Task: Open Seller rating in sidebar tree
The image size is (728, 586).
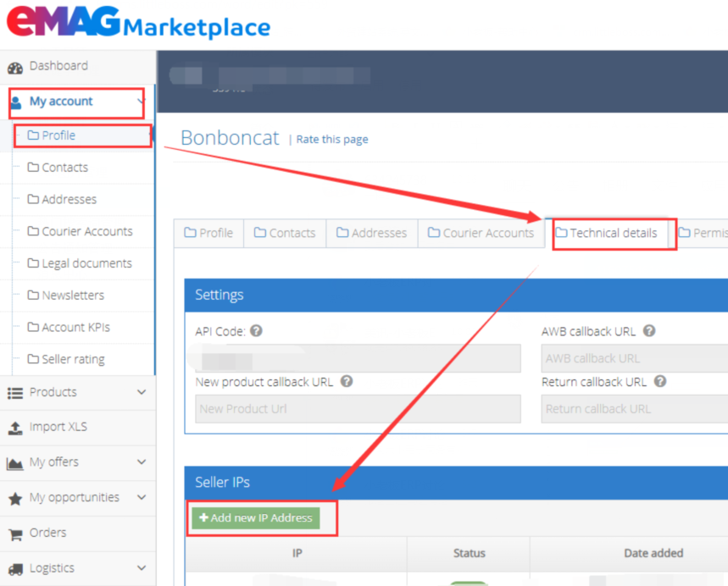Action: pos(73,359)
